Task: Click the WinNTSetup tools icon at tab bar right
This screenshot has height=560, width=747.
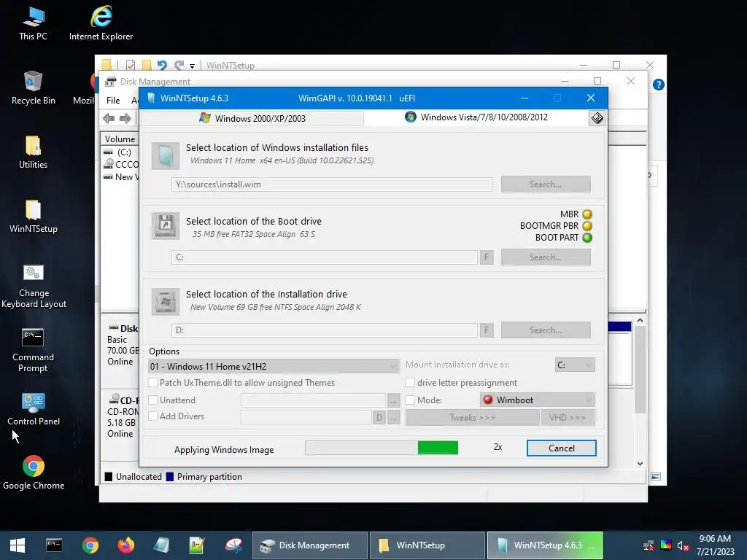Action: [597, 118]
